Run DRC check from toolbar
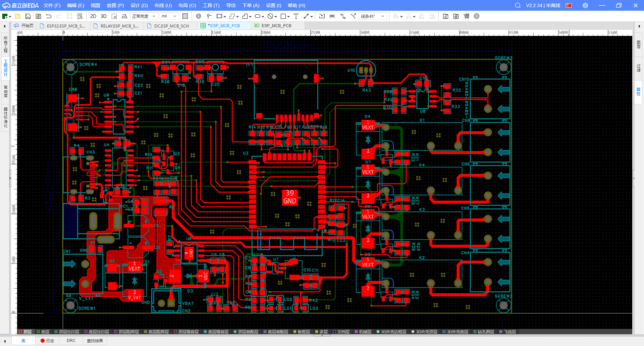Image resolution: width=644 pixels, height=346 pixels. pyautogui.click(x=332, y=16)
